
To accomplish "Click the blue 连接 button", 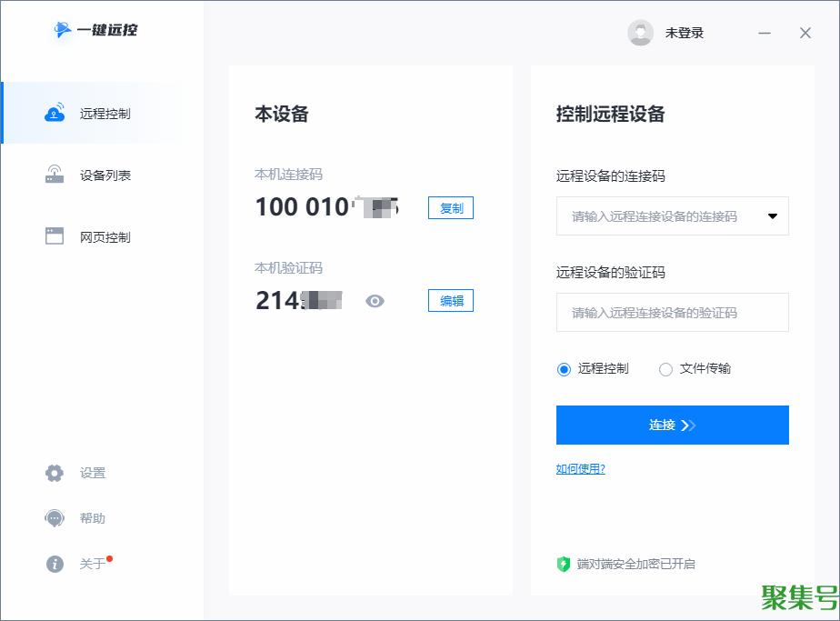I will [672, 425].
